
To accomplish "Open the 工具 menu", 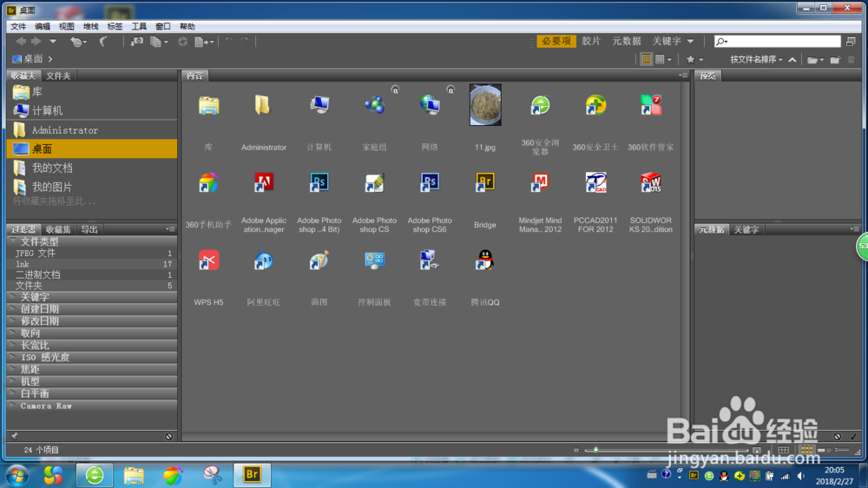I will (x=139, y=26).
